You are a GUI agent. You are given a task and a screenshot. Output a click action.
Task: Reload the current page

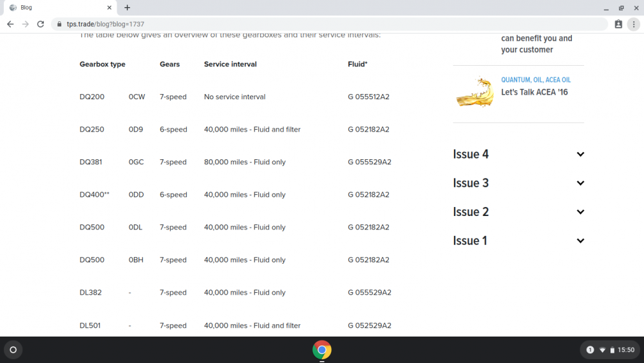[x=40, y=25]
